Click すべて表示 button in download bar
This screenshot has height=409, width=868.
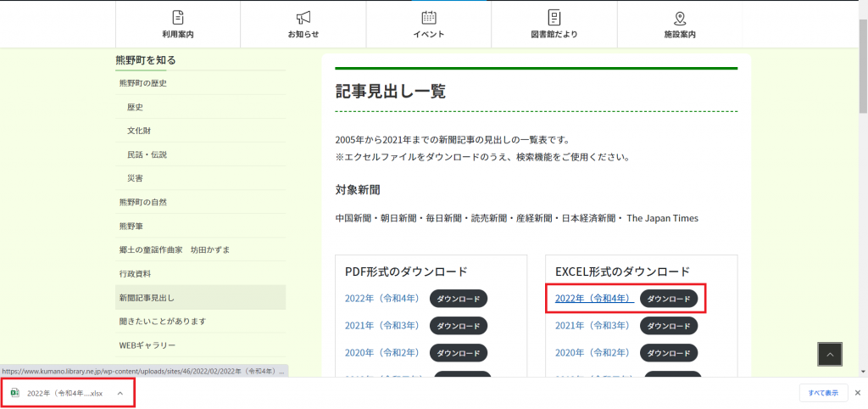[x=823, y=393]
